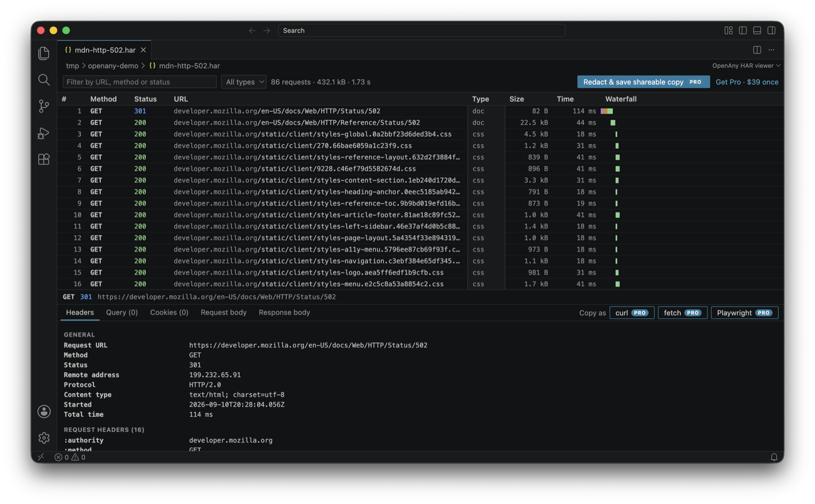Open the Explorer files view
The width and height of the screenshot is (815, 504).
pyautogui.click(x=44, y=53)
